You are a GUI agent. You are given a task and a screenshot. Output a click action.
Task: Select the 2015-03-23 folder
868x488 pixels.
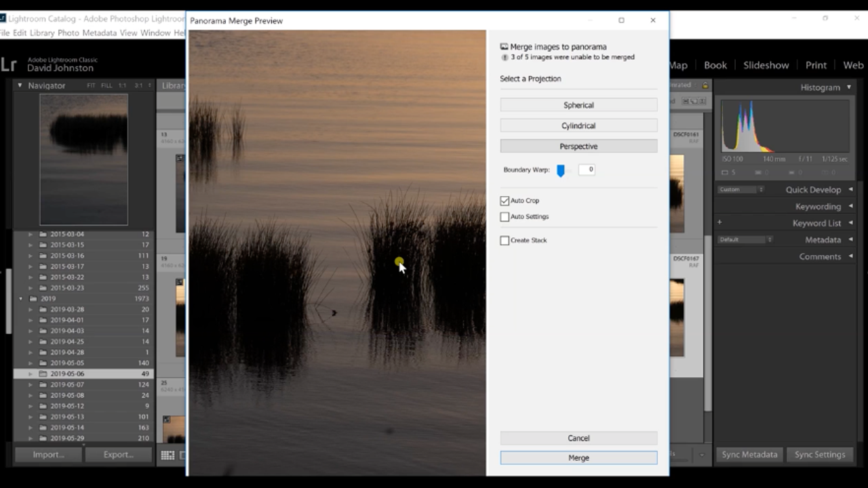point(83,288)
